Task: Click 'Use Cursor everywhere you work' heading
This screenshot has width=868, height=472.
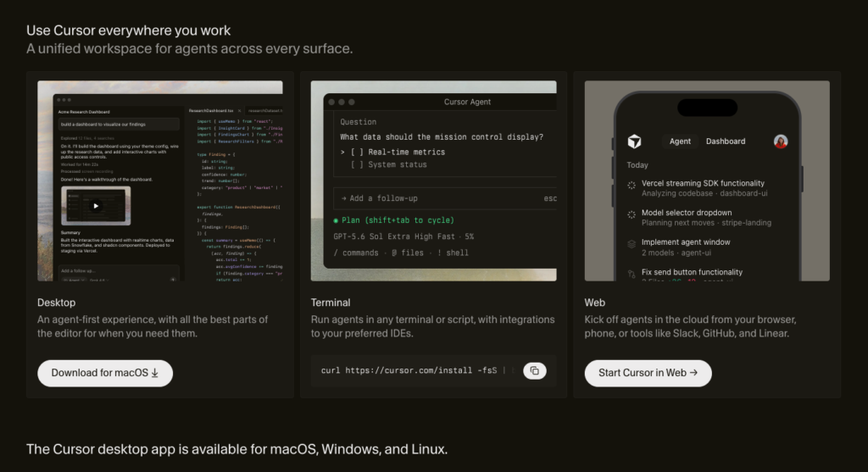Action: coord(129,31)
